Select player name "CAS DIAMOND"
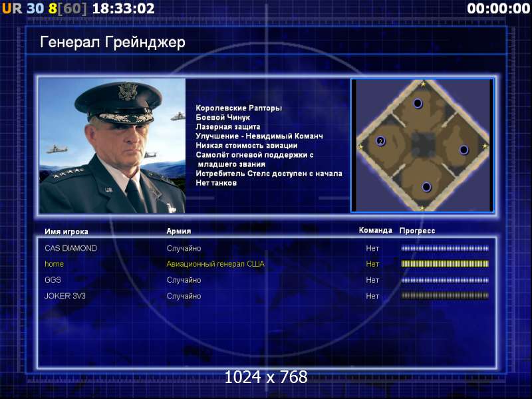Image resolution: width=532 pixels, height=399 pixels. [x=71, y=248]
